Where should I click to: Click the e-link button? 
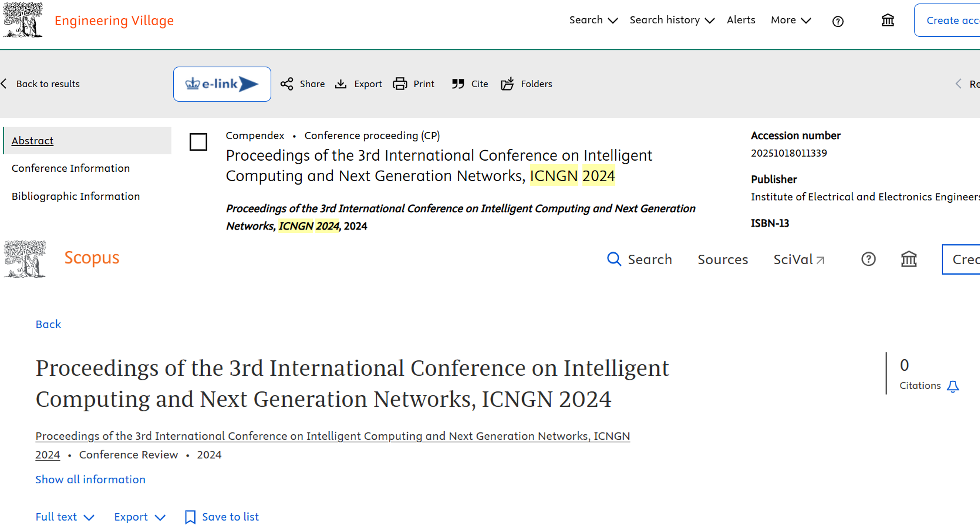coord(222,84)
